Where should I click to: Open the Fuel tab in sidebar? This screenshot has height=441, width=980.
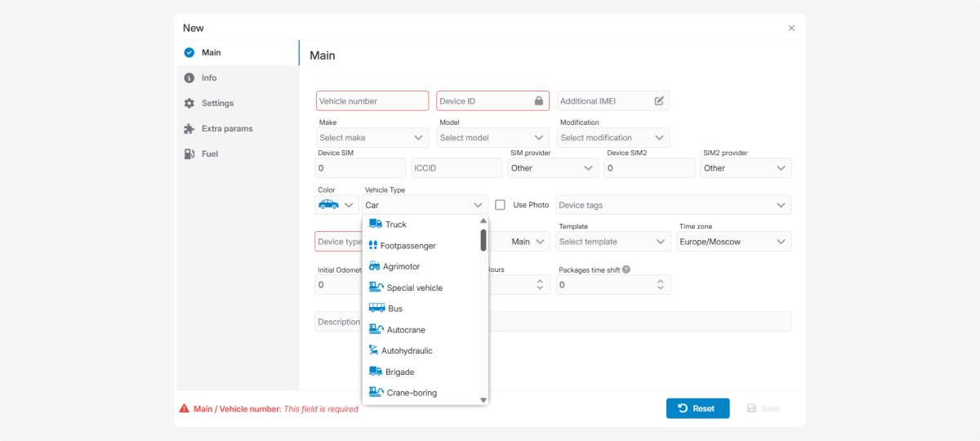210,154
